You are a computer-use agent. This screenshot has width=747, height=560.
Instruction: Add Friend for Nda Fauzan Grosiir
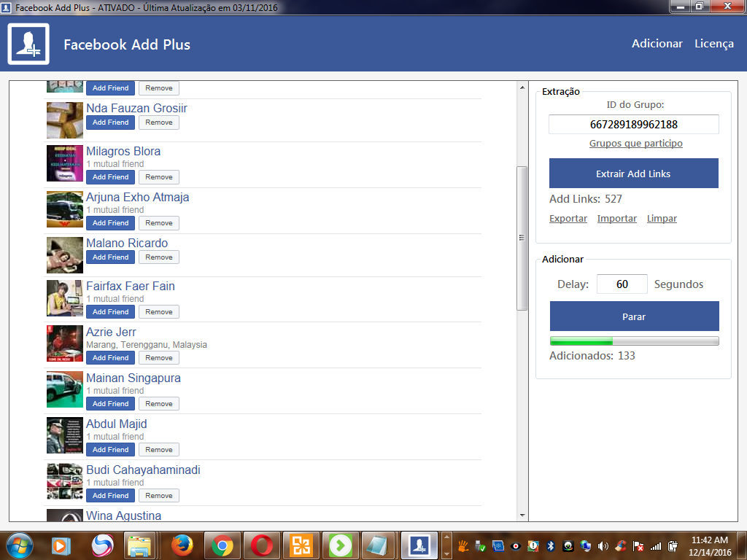(x=111, y=122)
